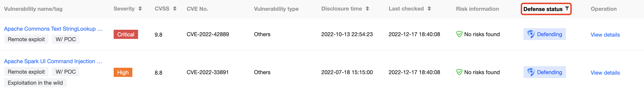View details for CVE-2022-33891
This screenshot has width=644, height=92.
point(605,73)
